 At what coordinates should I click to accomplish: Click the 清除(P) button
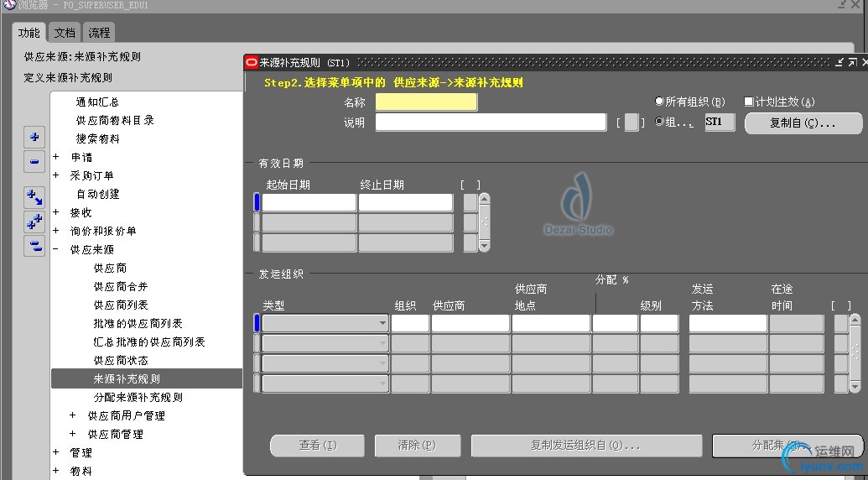(x=418, y=445)
